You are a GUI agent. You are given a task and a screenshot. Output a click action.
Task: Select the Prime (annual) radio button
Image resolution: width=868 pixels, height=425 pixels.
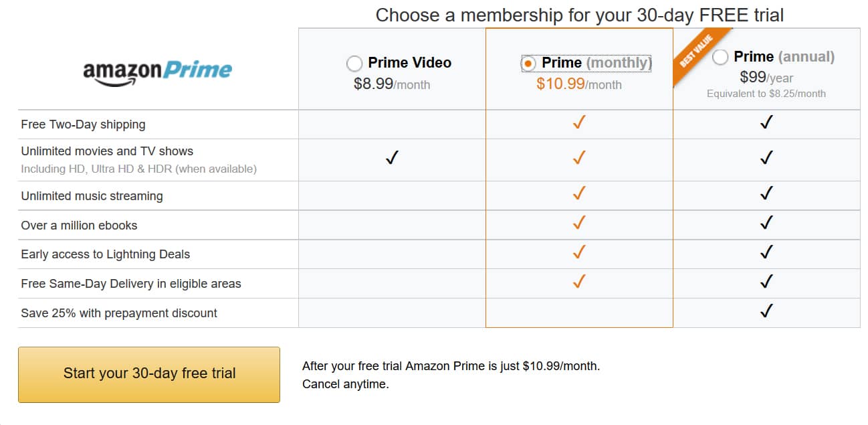pos(720,58)
